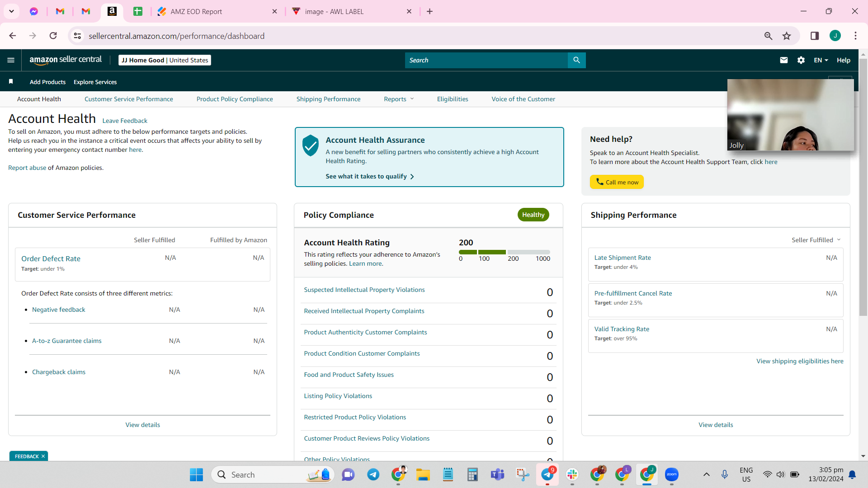
Task: Open the Product Policy Compliance tab
Action: point(235,99)
